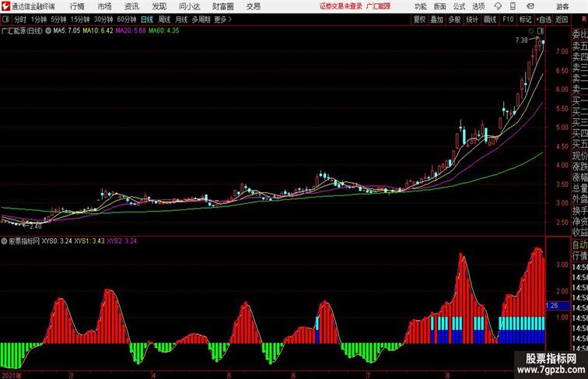
Task: Select the 月线 monthly period tab
Action: (x=181, y=19)
